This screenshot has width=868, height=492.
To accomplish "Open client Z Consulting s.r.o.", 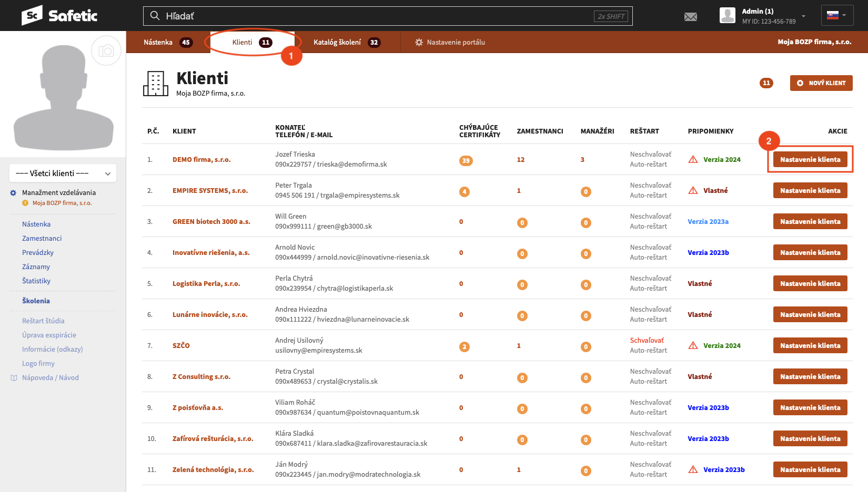I will [201, 377].
